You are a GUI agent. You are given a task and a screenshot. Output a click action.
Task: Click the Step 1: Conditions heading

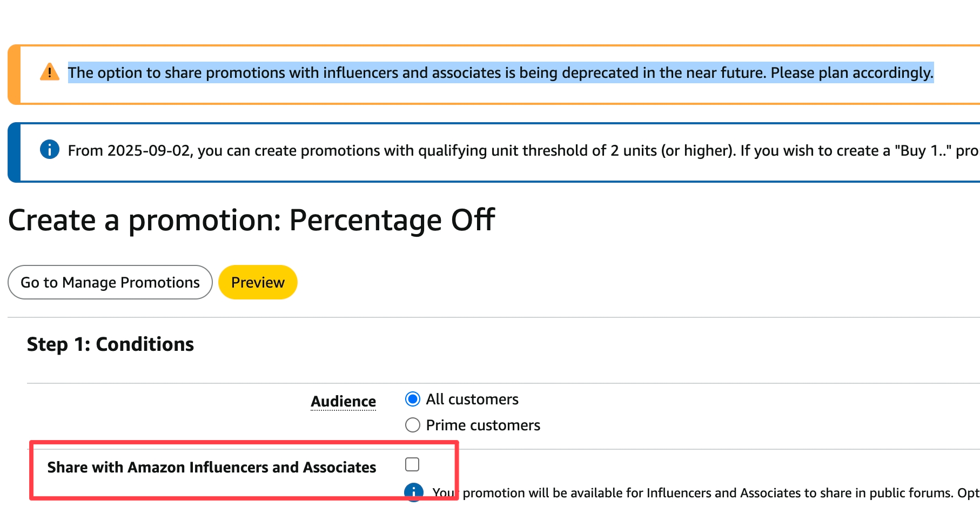110,344
